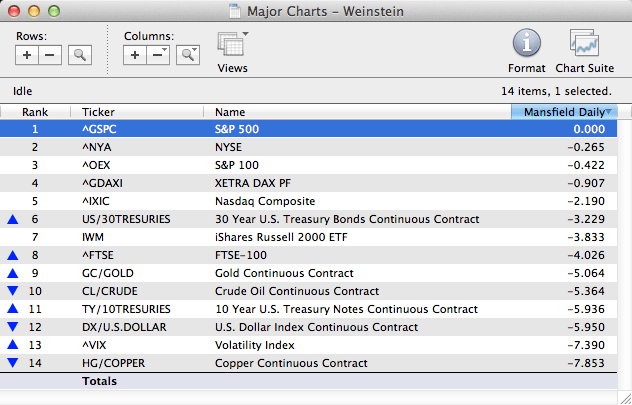This screenshot has height=405, width=632.
Task: Click the Rank column header
Action: [35, 112]
